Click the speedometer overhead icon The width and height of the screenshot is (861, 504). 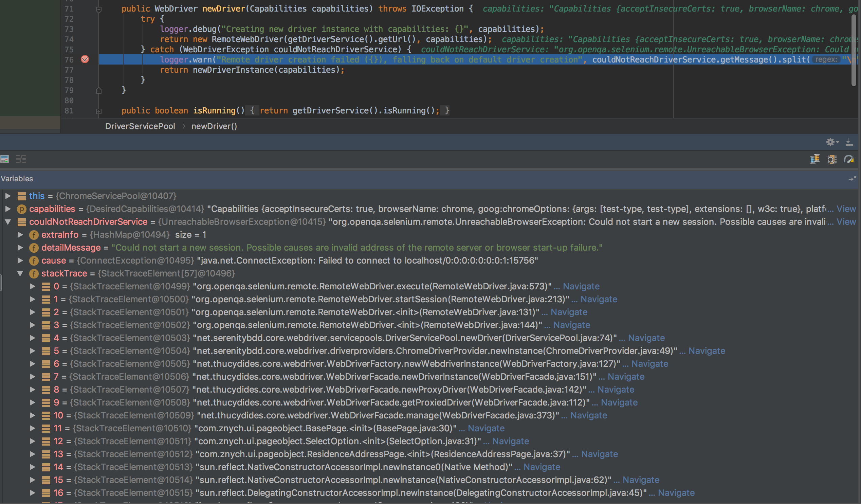(x=849, y=159)
